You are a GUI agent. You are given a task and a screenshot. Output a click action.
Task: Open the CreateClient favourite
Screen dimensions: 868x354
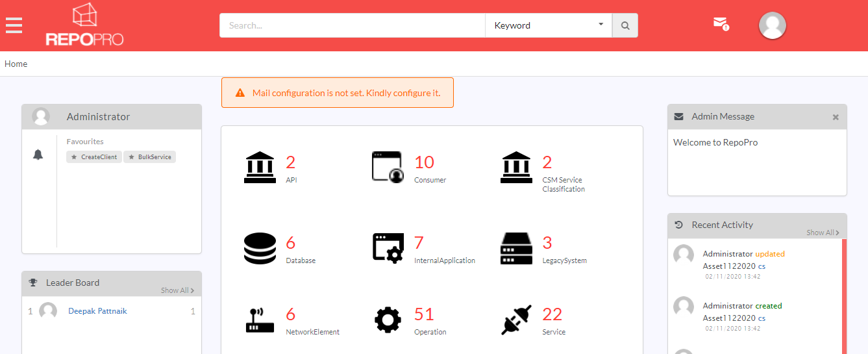(94, 157)
